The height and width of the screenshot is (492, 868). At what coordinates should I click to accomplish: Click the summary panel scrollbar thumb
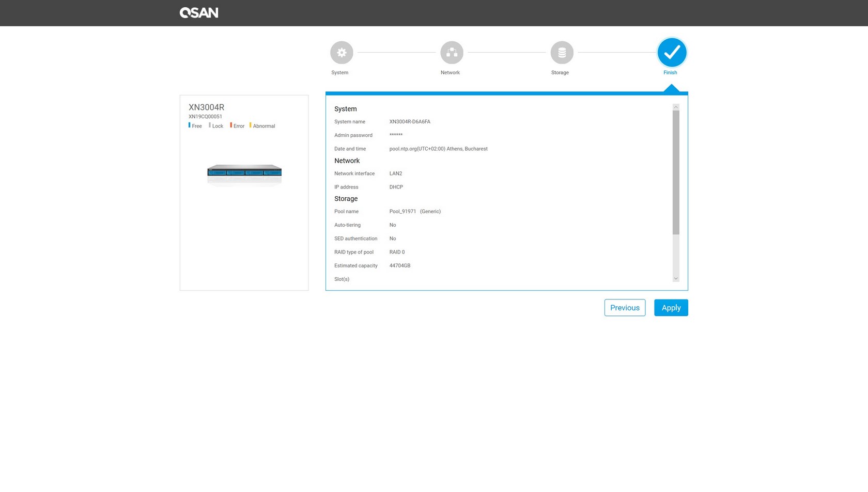coord(676,172)
